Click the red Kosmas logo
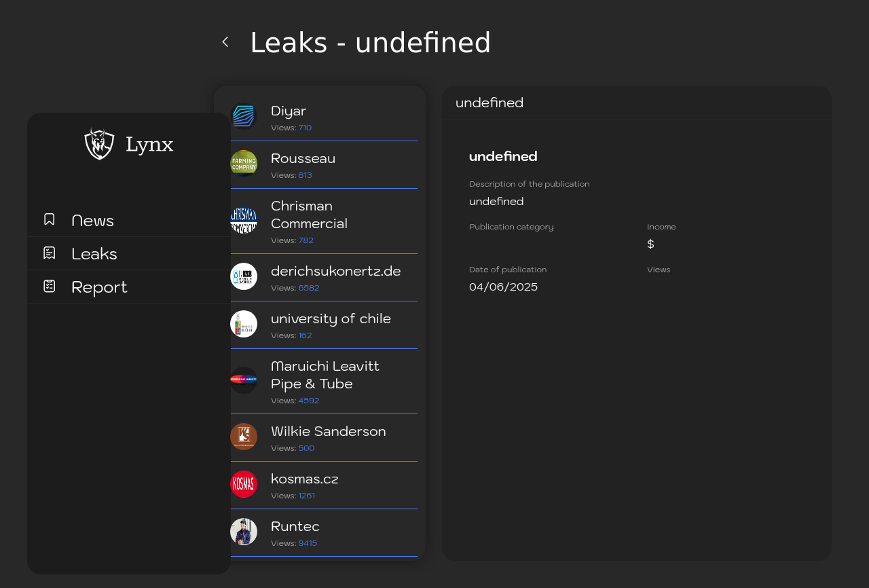The height and width of the screenshot is (588, 869). coord(244,484)
